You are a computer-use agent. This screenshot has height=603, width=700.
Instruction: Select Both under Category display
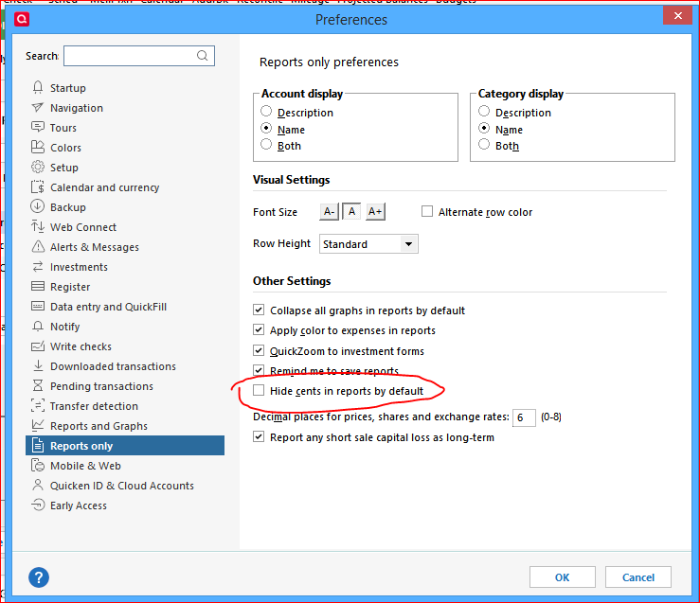[x=484, y=144]
